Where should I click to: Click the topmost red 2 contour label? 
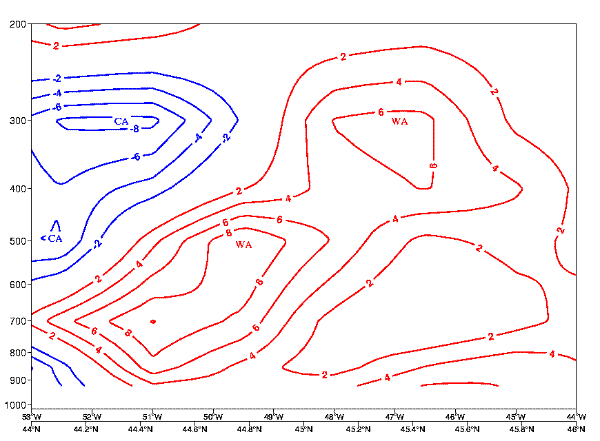(56, 46)
